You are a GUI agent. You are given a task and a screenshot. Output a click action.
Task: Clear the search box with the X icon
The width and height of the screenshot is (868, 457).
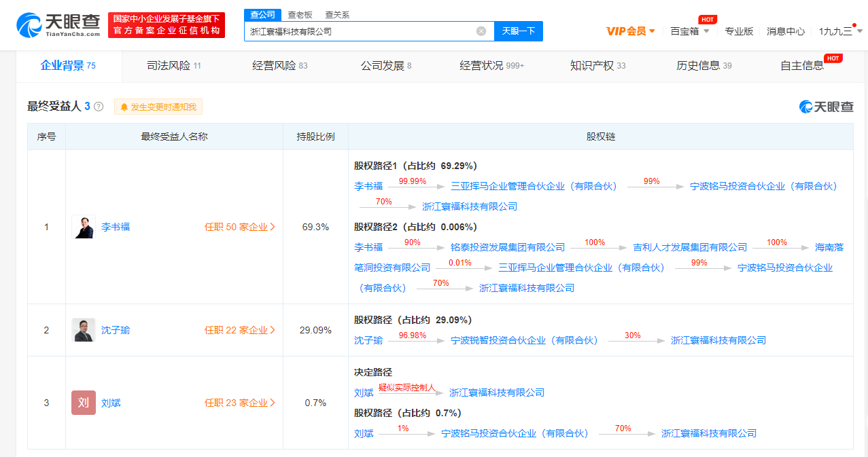pos(481,31)
